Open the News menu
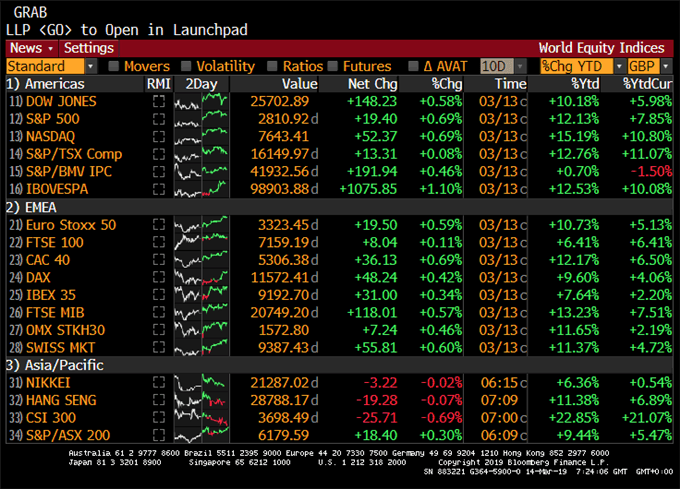 coord(32,48)
